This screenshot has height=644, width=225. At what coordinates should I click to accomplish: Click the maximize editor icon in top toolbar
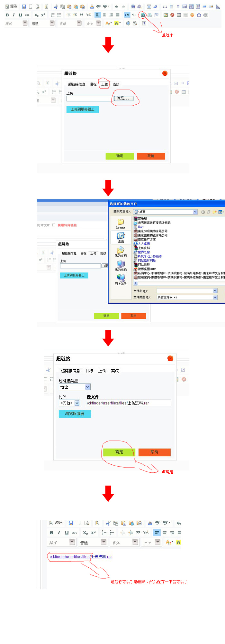click(128, 23)
